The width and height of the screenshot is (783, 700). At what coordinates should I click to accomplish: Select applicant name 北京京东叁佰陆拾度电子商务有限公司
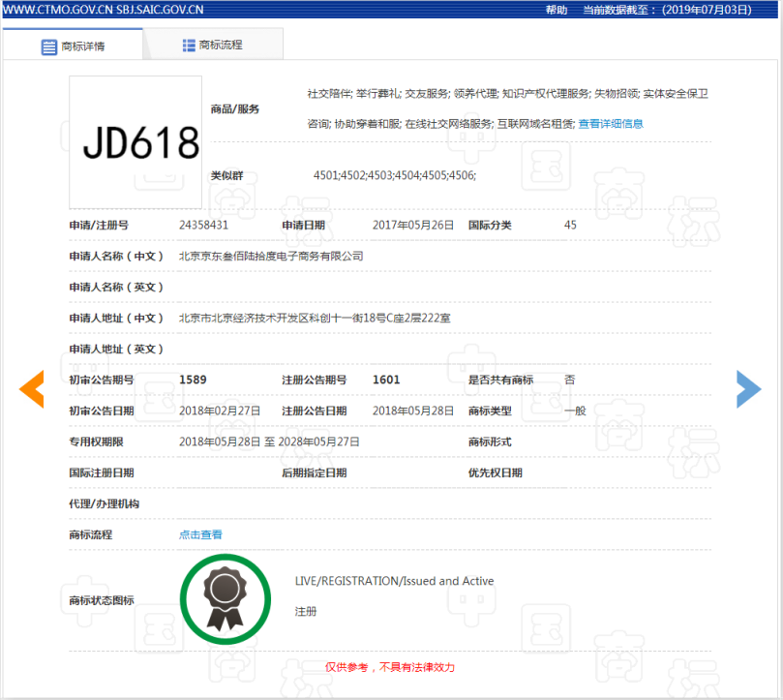pyautogui.click(x=271, y=257)
